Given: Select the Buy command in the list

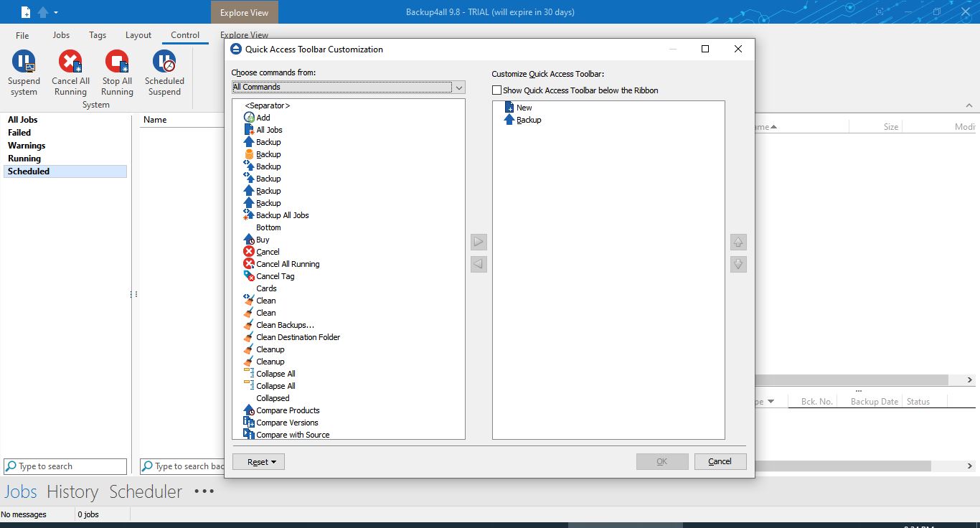Looking at the screenshot, I should coord(257,240).
